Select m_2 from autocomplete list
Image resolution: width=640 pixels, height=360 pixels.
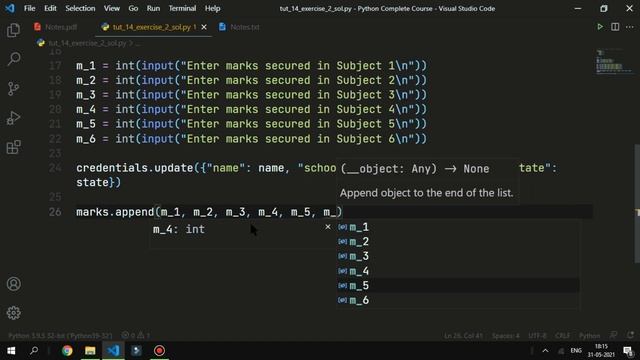click(x=458, y=242)
